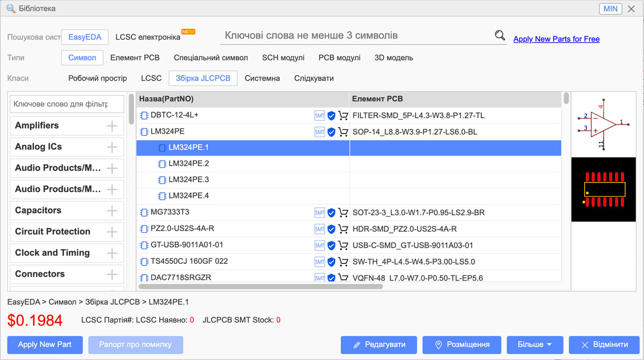Image resolution: width=644 pixels, height=360 pixels.
Task: Click the shield icon for GT-USB-9011A01-01
Action: [331, 245]
